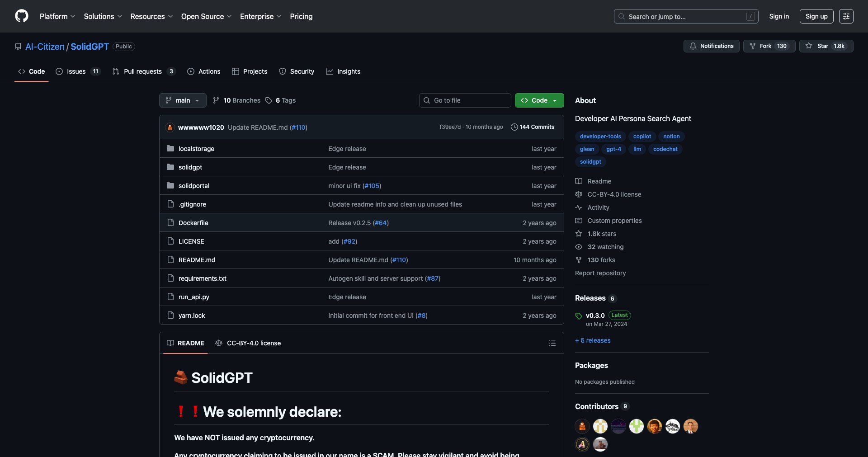Open the appearance settings icon in header

846,16
